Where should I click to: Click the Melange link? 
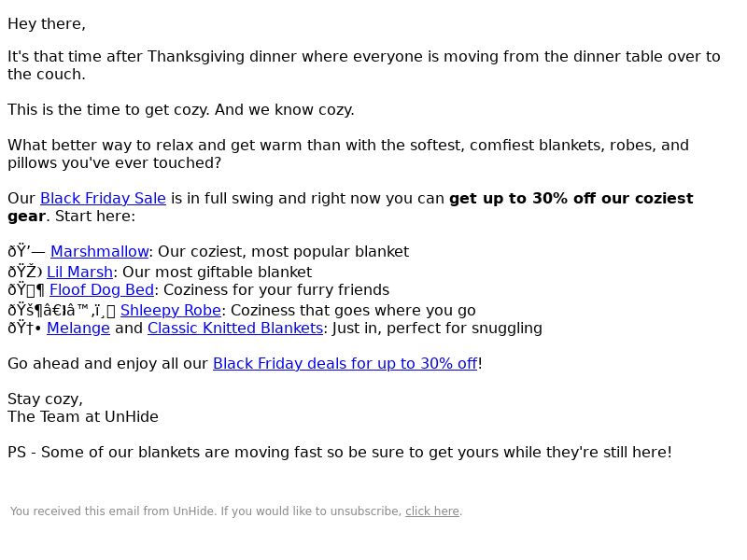pyautogui.click(x=78, y=329)
